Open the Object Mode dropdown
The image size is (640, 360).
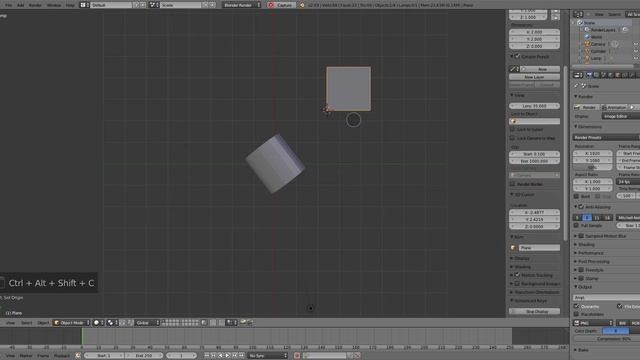(x=71, y=323)
